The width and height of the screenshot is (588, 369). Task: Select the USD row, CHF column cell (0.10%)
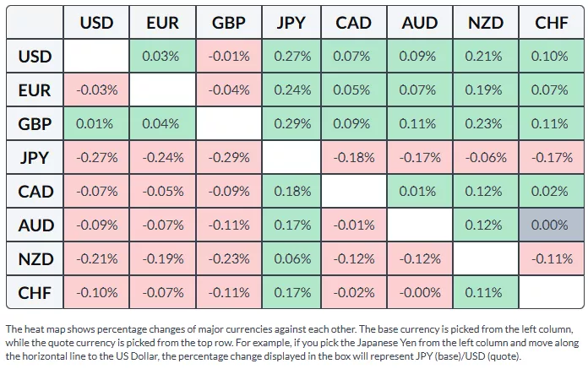[551, 57]
